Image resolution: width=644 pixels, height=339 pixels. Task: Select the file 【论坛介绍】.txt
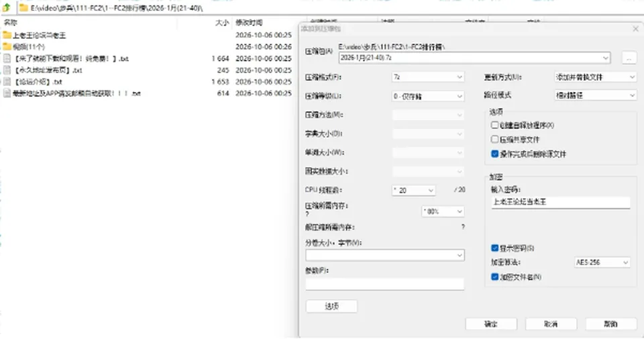(38, 82)
